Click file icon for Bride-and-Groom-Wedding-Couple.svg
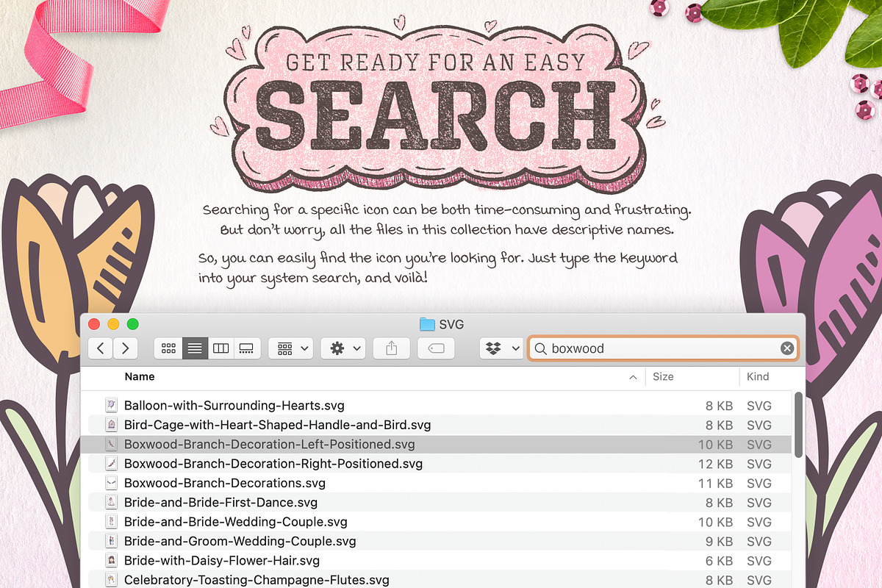Image resolution: width=882 pixels, height=588 pixels. pos(111,541)
